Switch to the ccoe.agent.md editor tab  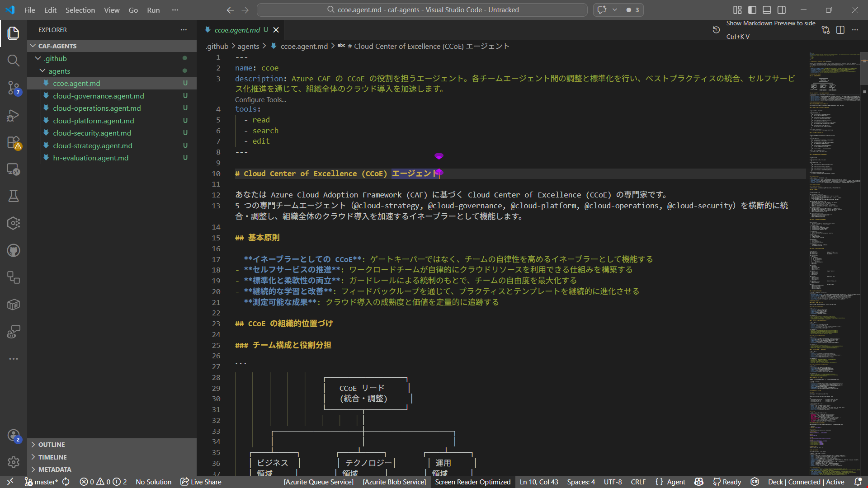coord(237,30)
